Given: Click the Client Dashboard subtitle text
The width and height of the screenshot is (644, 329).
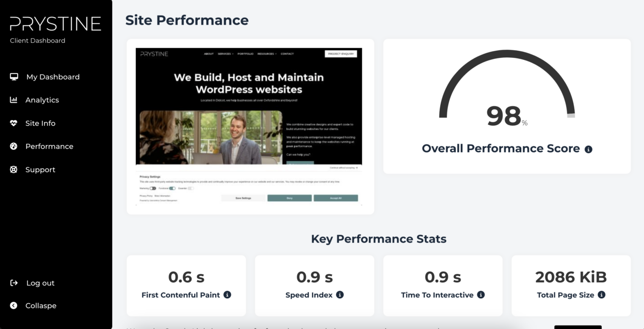Looking at the screenshot, I should (x=38, y=41).
